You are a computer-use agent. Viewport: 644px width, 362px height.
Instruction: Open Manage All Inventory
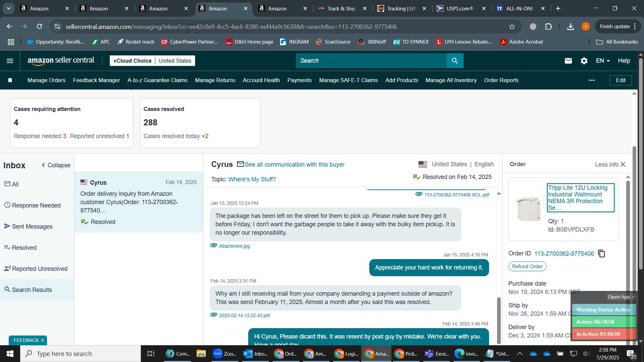click(451, 80)
